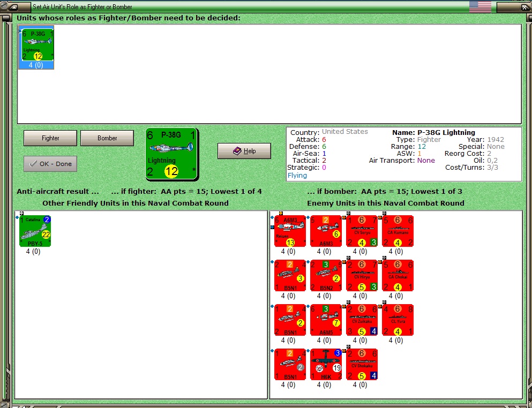Select the B5N1 counter with grey range 2
Image resolution: width=532 pixels, height=408 pixels.
click(x=290, y=364)
